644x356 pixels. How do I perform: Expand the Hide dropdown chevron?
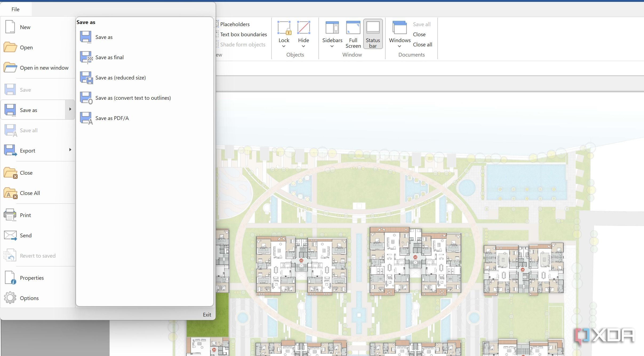pyautogui.click(x=303, y=46)
